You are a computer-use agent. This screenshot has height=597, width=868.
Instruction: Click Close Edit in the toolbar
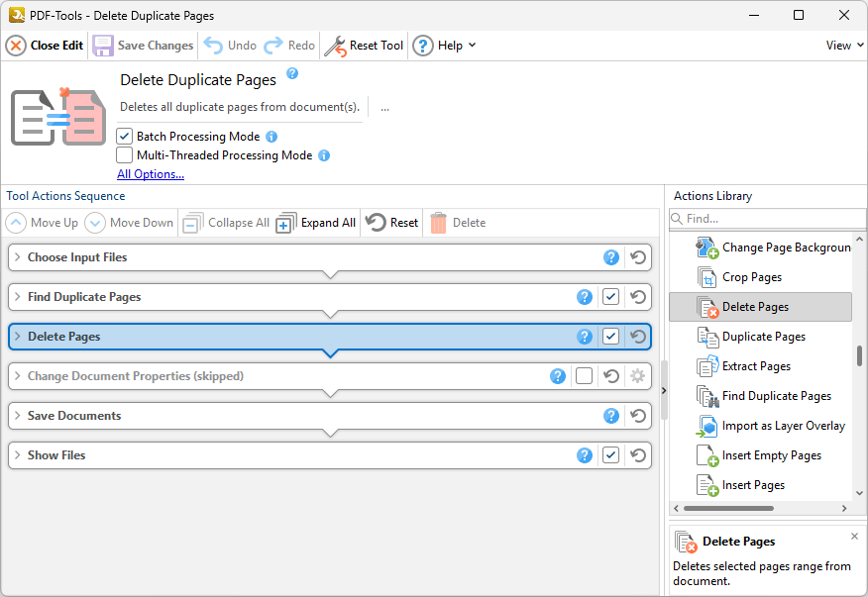click(x=45, y=46)
